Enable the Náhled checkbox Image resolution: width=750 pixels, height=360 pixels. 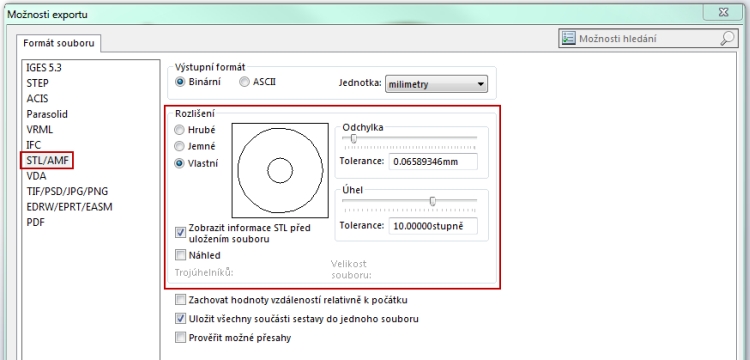coord(180,255)
